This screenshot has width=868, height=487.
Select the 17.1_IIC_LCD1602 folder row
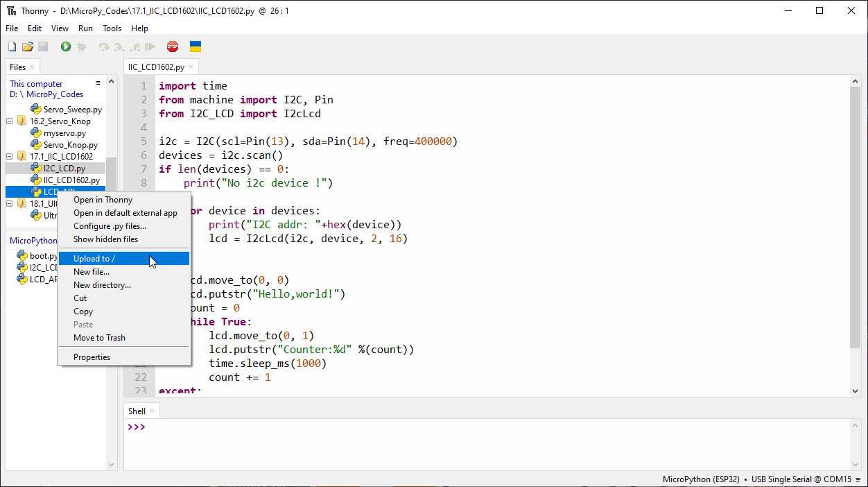tap(61, 157)
